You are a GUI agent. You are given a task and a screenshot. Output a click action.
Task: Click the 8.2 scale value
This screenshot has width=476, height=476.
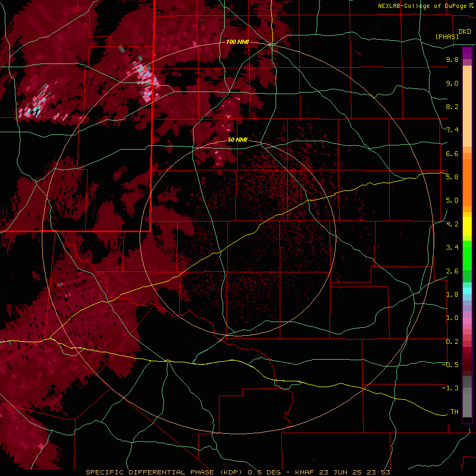[452, 106]
